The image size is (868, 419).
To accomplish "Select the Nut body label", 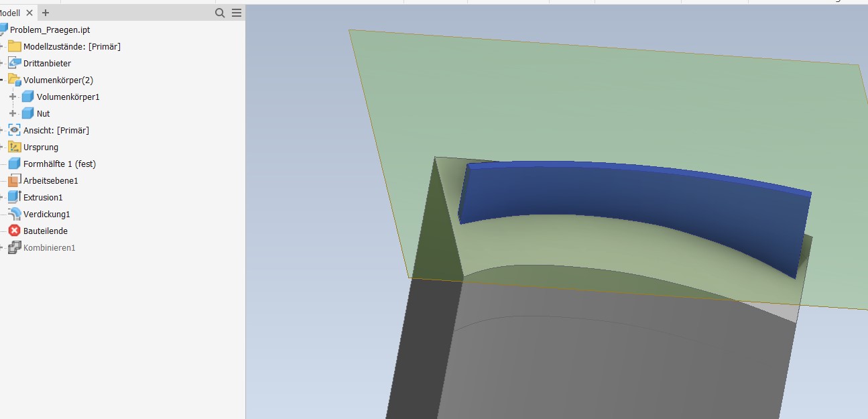I will tap(44, 113).
